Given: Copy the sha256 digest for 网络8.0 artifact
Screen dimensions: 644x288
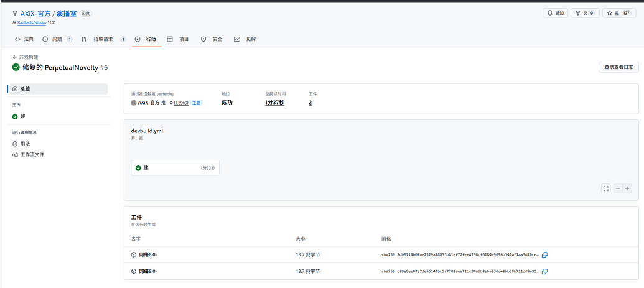Looking at the screenshot, I should (x=544, y=254).
